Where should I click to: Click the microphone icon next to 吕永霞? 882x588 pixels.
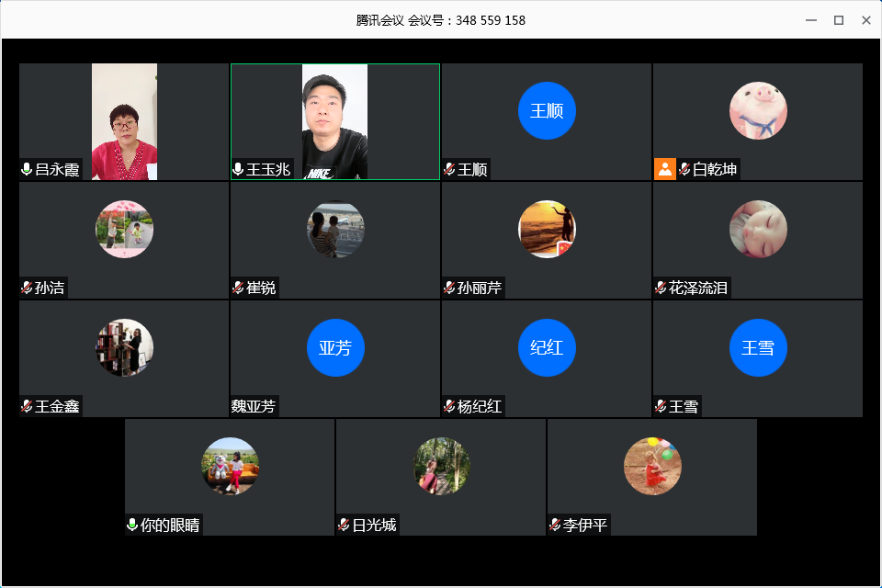point(27,169)
